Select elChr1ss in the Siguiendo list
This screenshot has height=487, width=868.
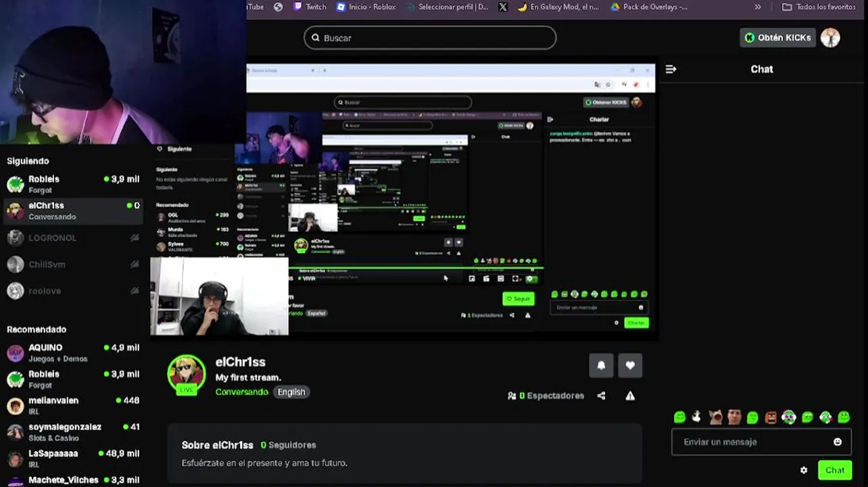tap(73, 210)
